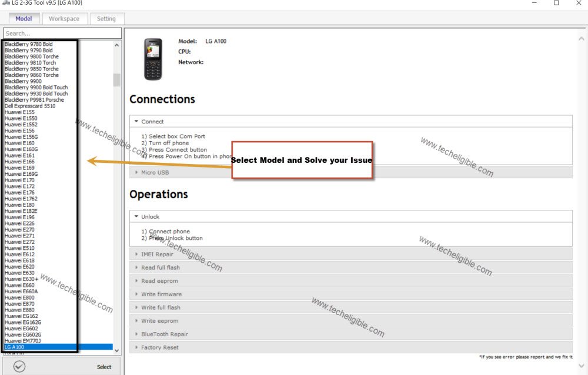
Task: Select Huawei E172 in the list
Action: pos(19,186)
